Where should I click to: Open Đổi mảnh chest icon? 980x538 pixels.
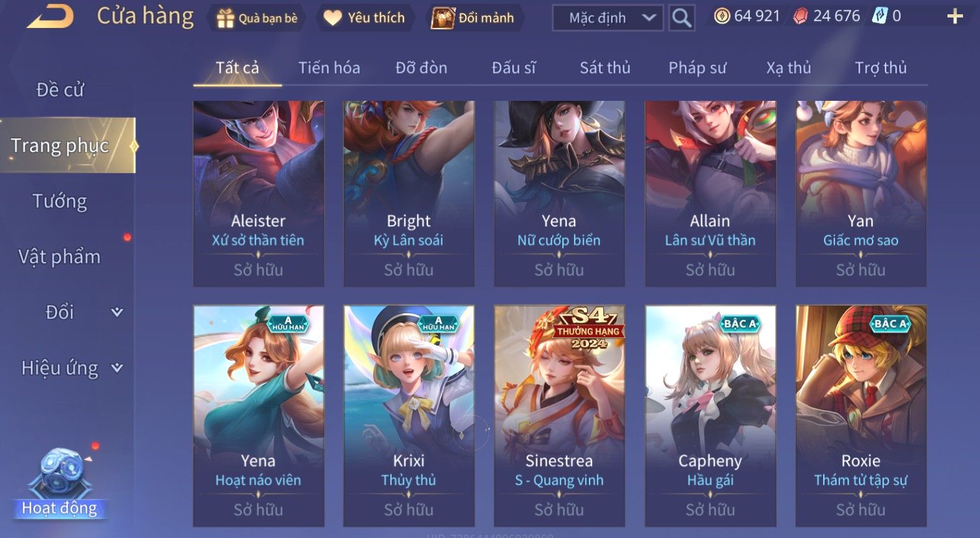(442, 18)
